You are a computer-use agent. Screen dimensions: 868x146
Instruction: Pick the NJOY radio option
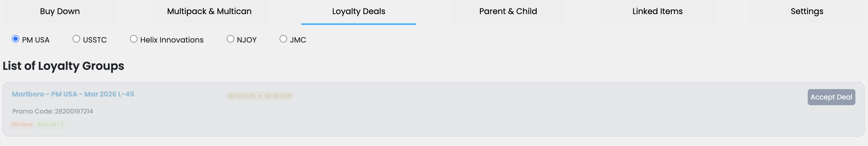click(x=230, y=39)
